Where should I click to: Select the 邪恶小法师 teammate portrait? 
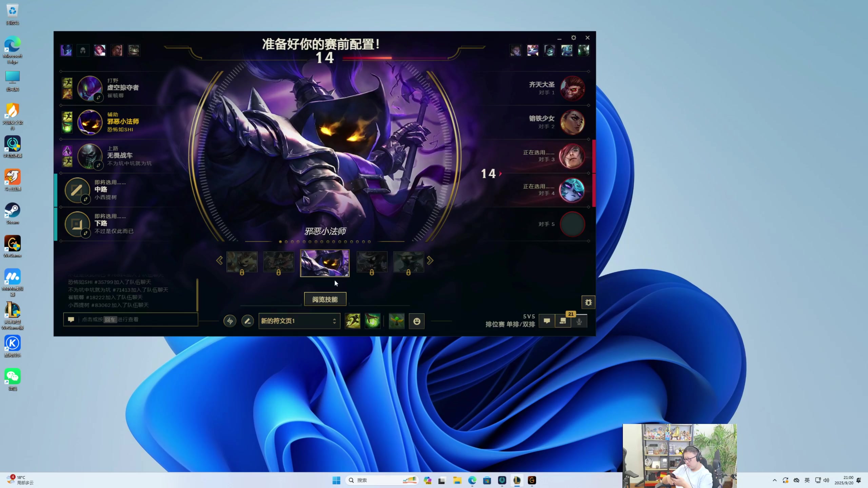(90, 122)
